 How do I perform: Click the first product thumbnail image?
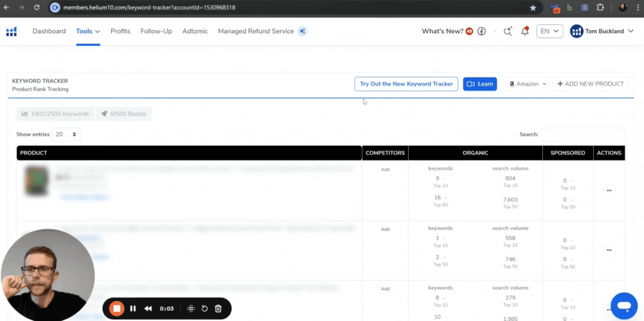[36, 180]
